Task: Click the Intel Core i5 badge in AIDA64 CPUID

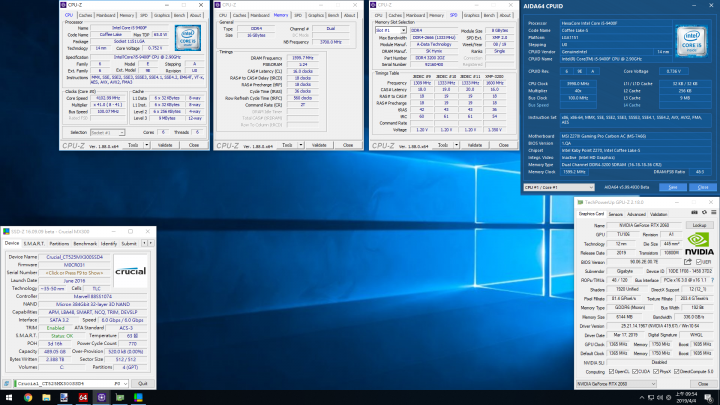Action: (692, 41)
